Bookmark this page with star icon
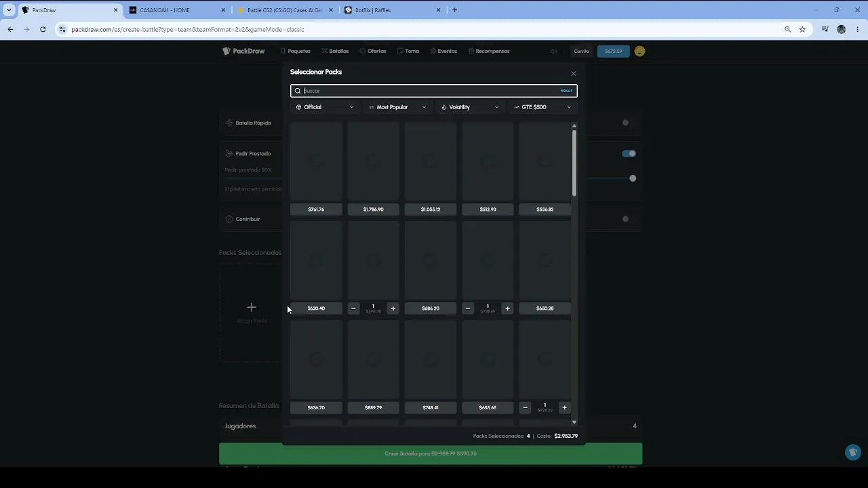This screenshot has height=488, width=868. 802,29
